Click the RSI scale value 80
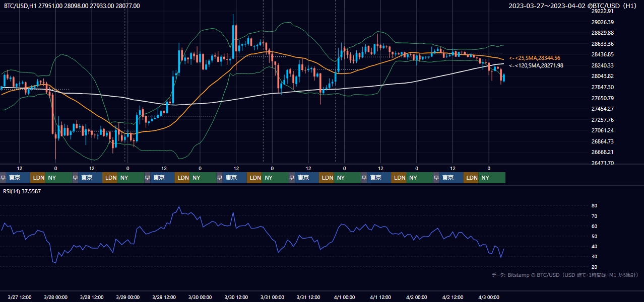This screenshot has width=644, height=302. (594, 206)
